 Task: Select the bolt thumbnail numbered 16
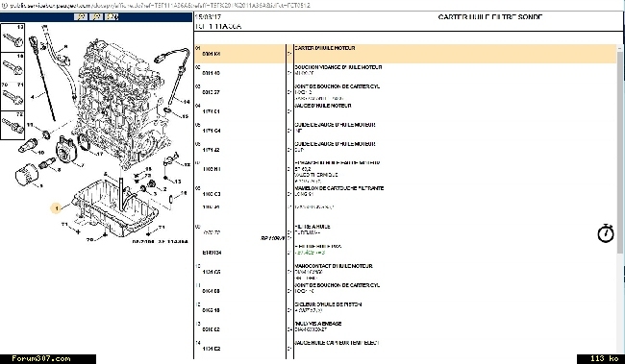[x=12, y=66]
